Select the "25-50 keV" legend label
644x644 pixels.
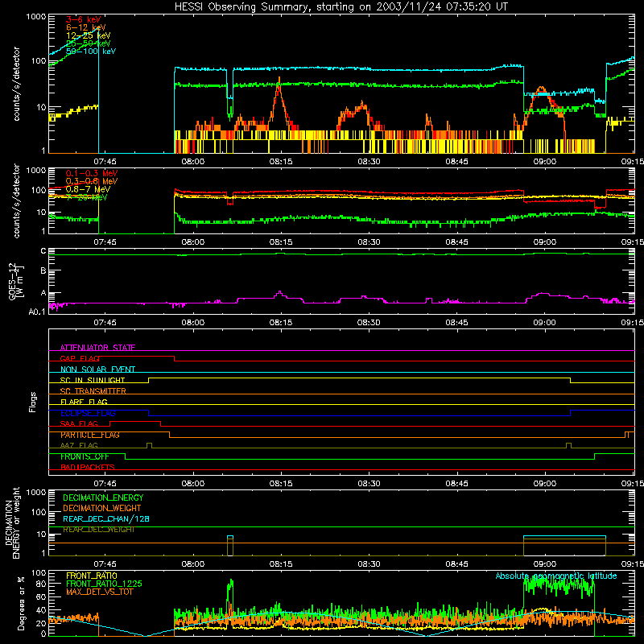pos(89,43)
